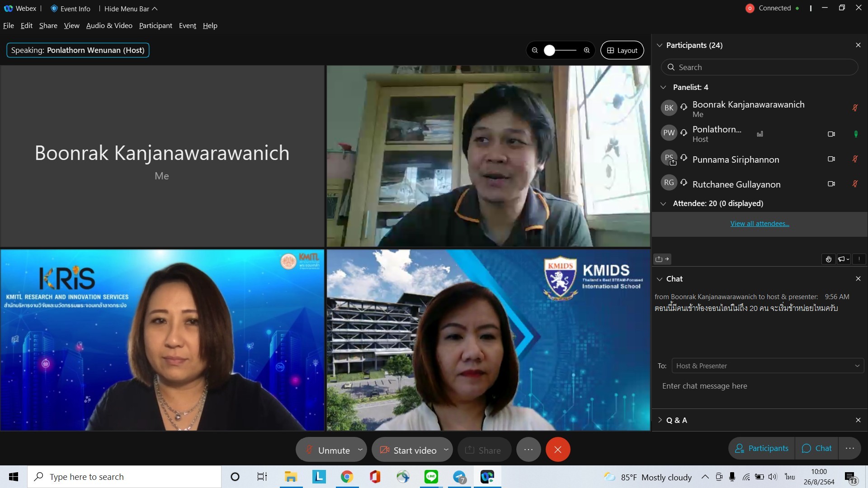Start your video camera

coord(408,450)
